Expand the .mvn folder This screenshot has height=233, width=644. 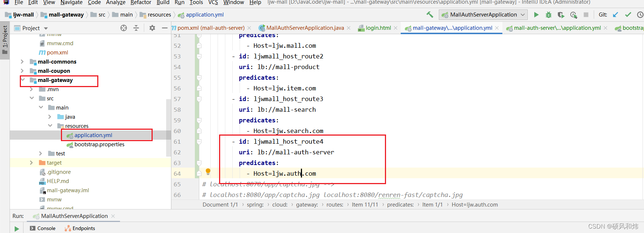(31, 89)
